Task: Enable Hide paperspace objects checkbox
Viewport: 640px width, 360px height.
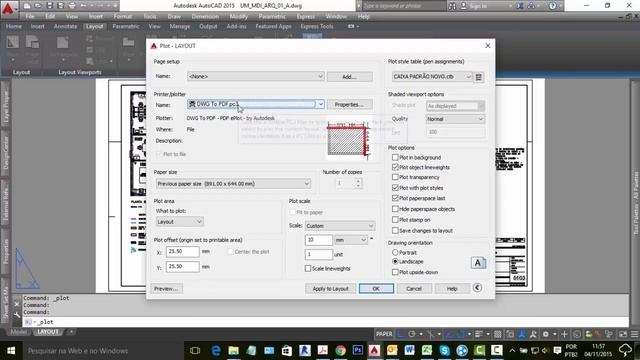Action: [395, 209]
